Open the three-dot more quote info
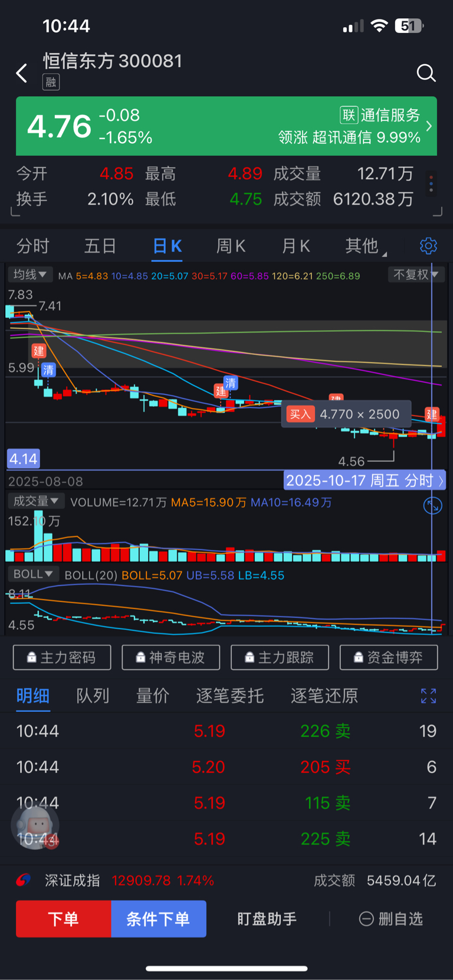The height and width of the screenshot is (980, 453). 432,184
